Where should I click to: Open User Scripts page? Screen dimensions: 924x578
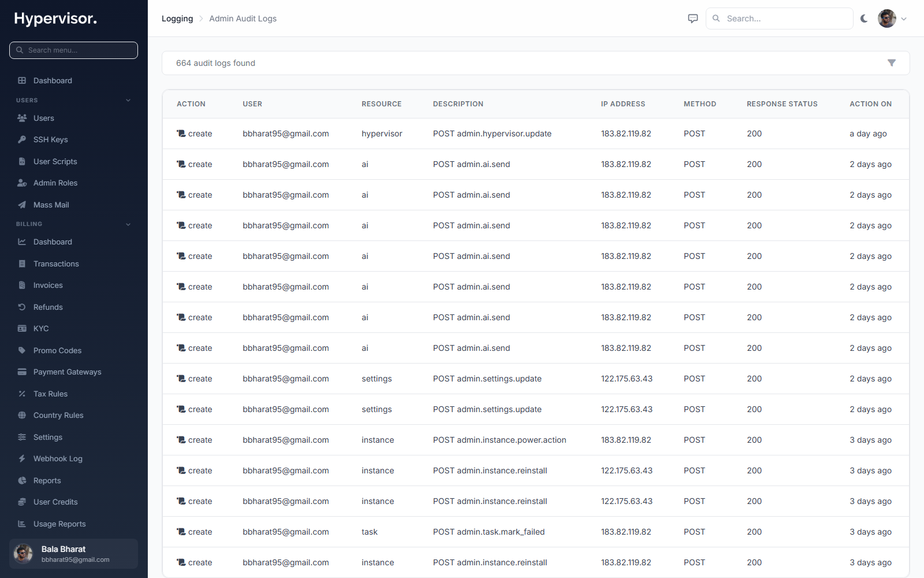click(x=55, y=161)
